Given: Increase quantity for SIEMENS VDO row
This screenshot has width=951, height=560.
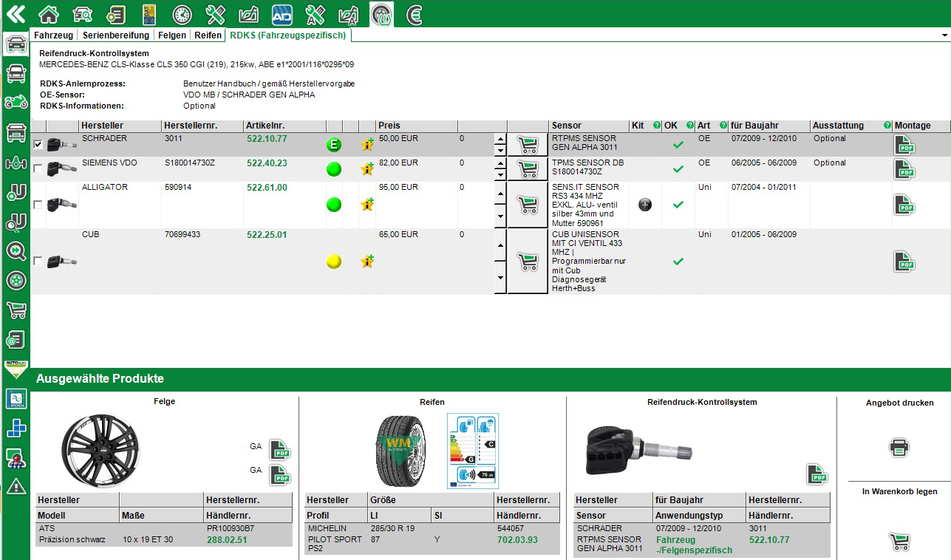Looking at the screenshot, I should point(500,163).
